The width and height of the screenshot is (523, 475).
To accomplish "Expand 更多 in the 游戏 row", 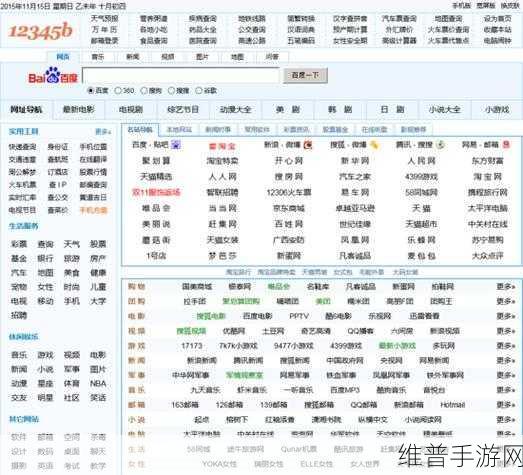I will 505,346.
